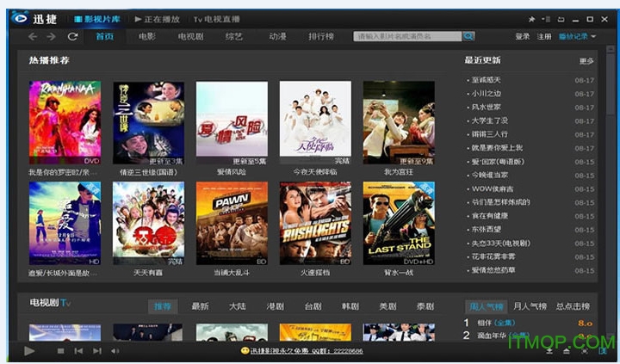The image size is (620, 364).
Task: Open 花非花雾非雾 in recent updates
Action: [493, 256]
